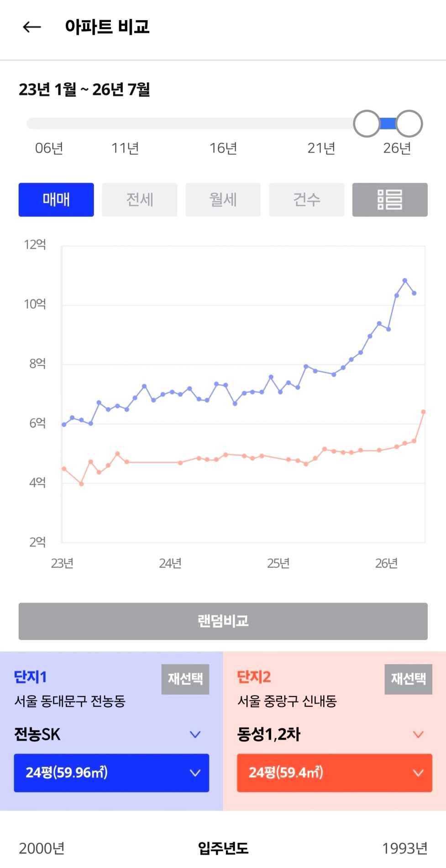This screenshot has height=868, width=446.
Task: Open the 24평(59.4㎡) size dropdown
Action: pos(335,773)
